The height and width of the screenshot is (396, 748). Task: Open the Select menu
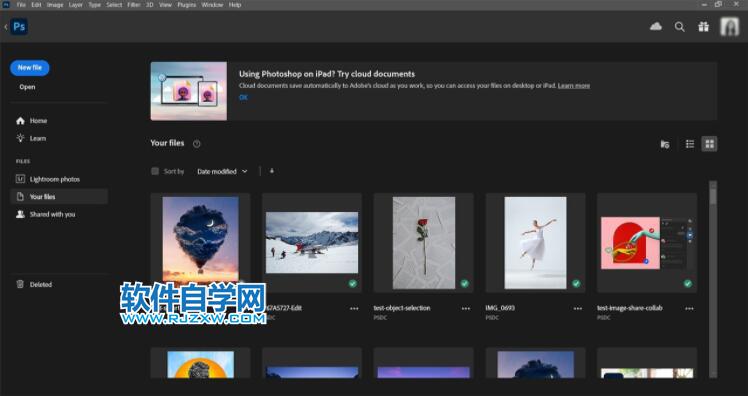tap(114, 5)
